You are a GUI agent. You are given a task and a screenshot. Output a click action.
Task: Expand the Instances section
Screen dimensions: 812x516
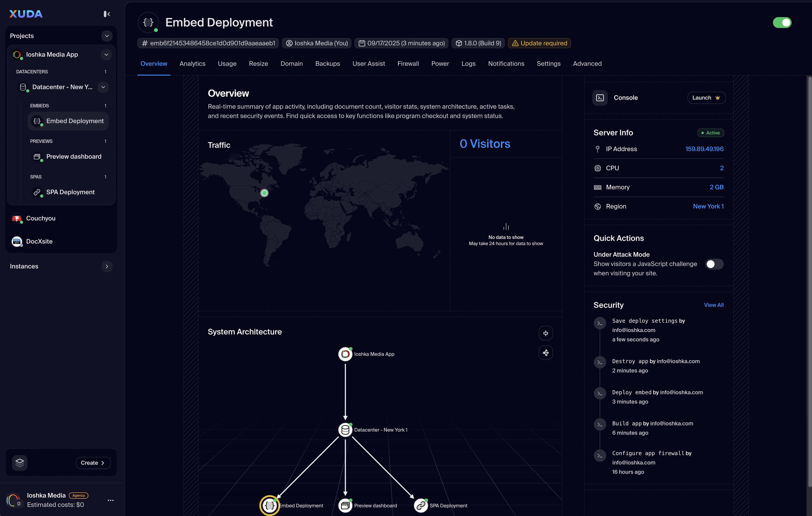(107, 266)
